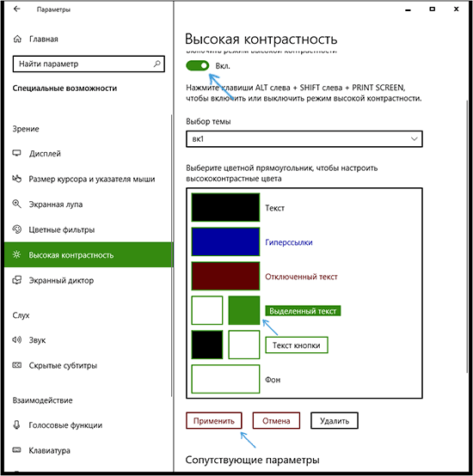Screen dimensions: 473x476
Task: Click the theme dropdown chevron arrow
Action: [414, 139]
